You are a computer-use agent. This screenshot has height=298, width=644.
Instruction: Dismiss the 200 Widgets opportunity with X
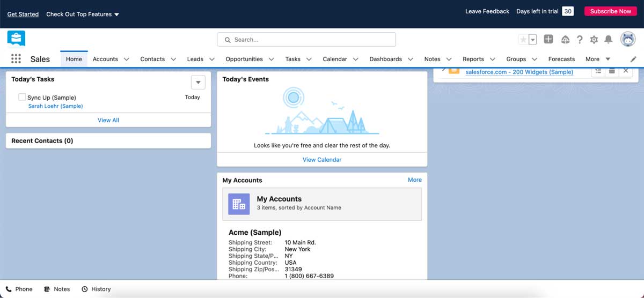(626, 71)
